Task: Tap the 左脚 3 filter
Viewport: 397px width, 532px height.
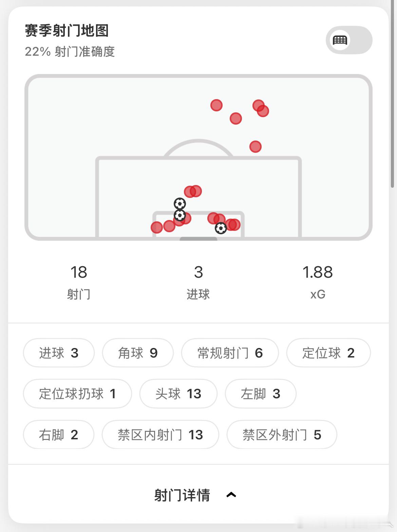Action: point(261,393)
